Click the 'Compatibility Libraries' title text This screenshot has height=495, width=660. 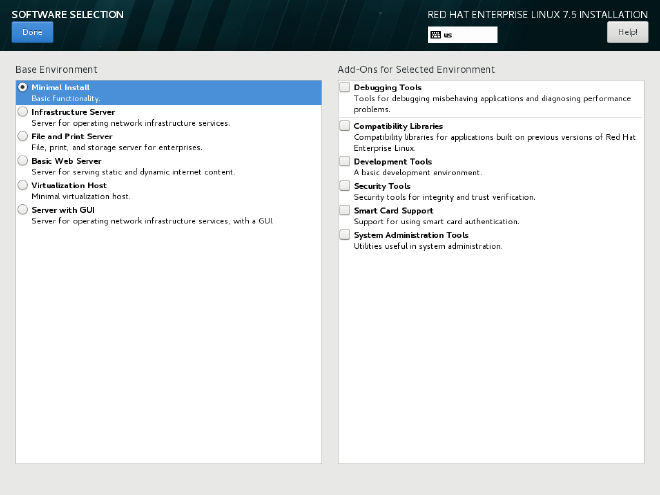point(398,126)
